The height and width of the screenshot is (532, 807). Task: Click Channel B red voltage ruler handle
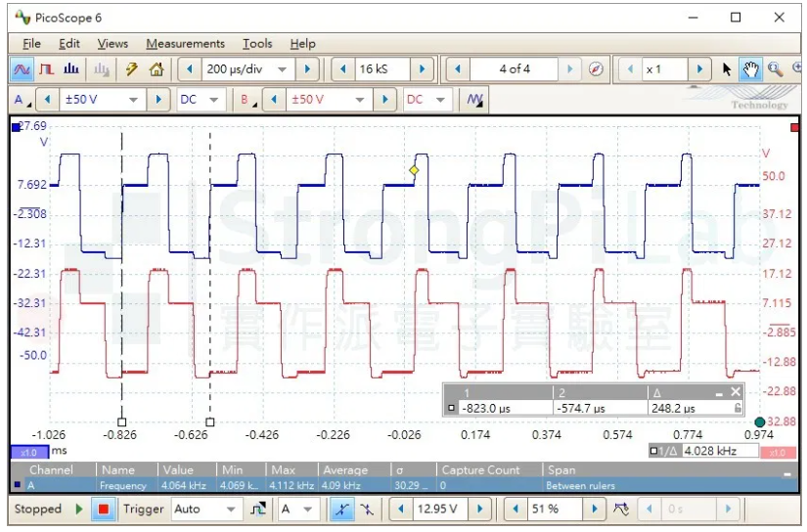click(794, 126)
